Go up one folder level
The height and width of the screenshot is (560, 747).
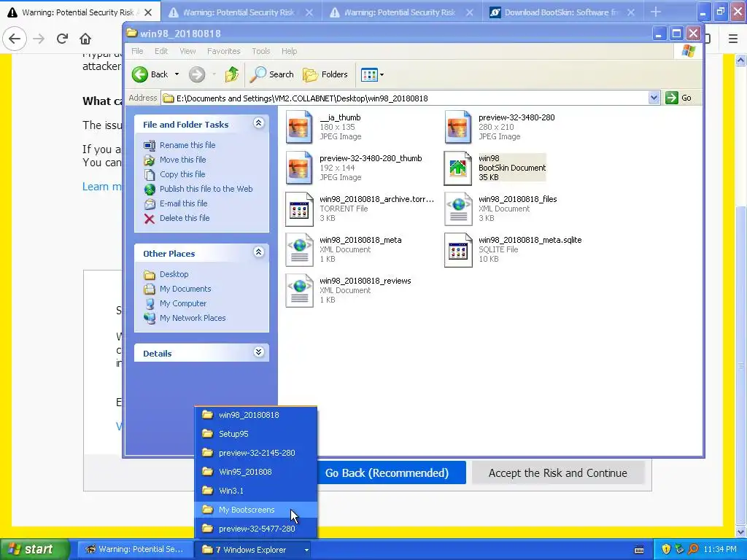click(232, 74)
